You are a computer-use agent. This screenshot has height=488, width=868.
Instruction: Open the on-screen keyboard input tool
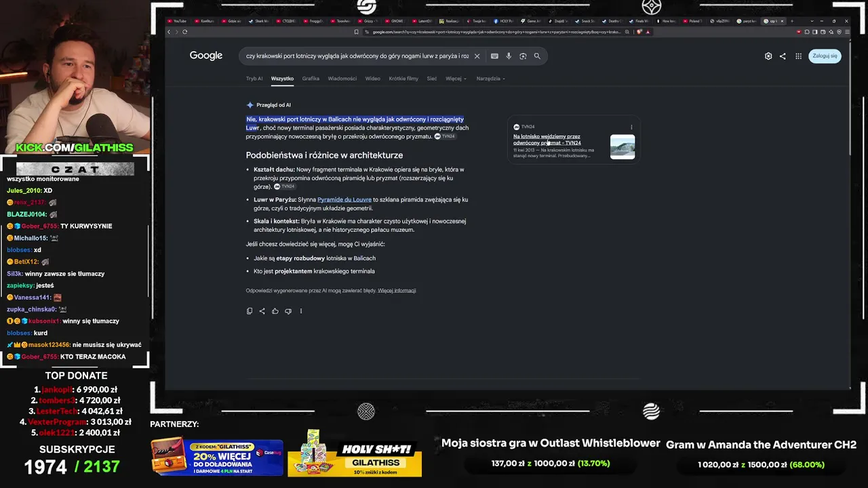(x=494, y=56)
